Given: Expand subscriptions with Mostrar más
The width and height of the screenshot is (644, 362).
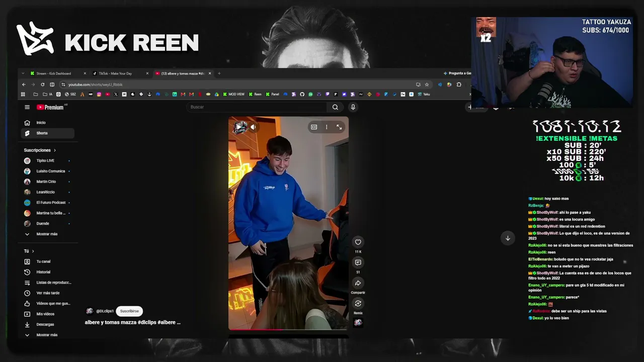Looking at the screenshot, I should coord(48,234).
